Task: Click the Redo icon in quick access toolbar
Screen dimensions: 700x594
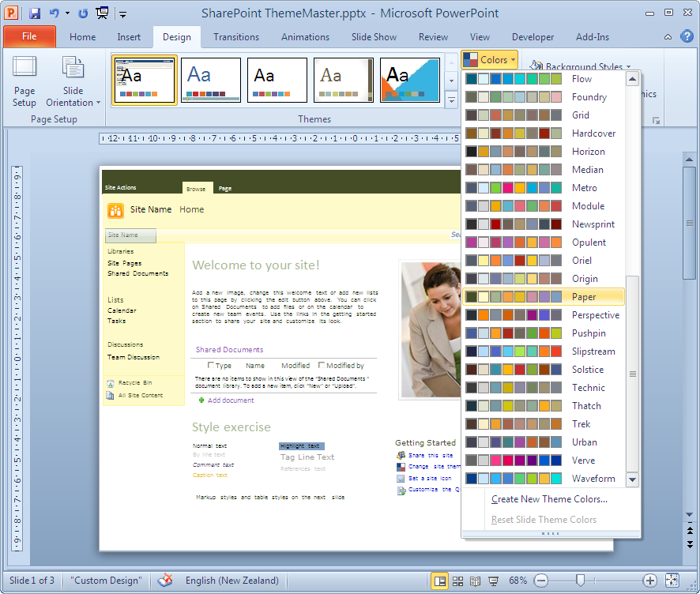Action: [x=83, y=13]
